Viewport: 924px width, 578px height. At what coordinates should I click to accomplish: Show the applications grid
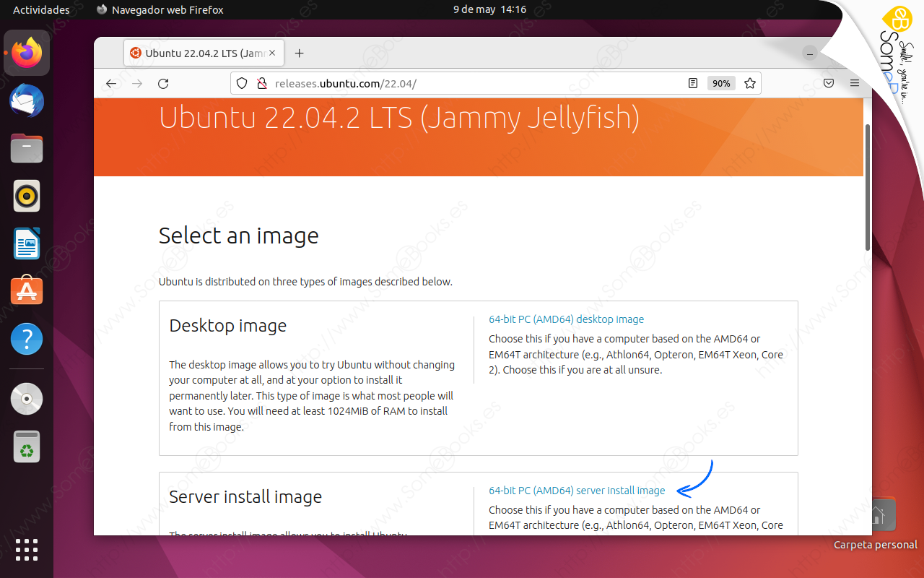[26, 551]
